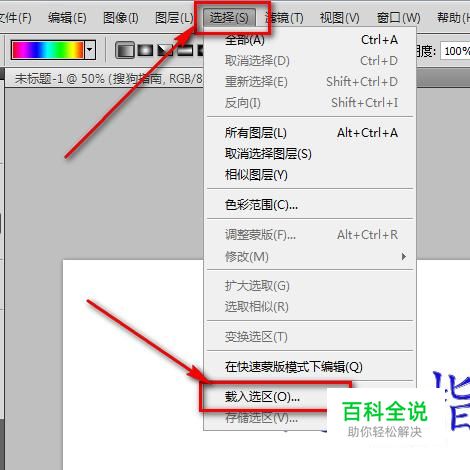The height and width of the screenshot is (470, 470).
Task: Choose 在快速蒙版模式下编辑(Q)
Action: tap(310, 367)
